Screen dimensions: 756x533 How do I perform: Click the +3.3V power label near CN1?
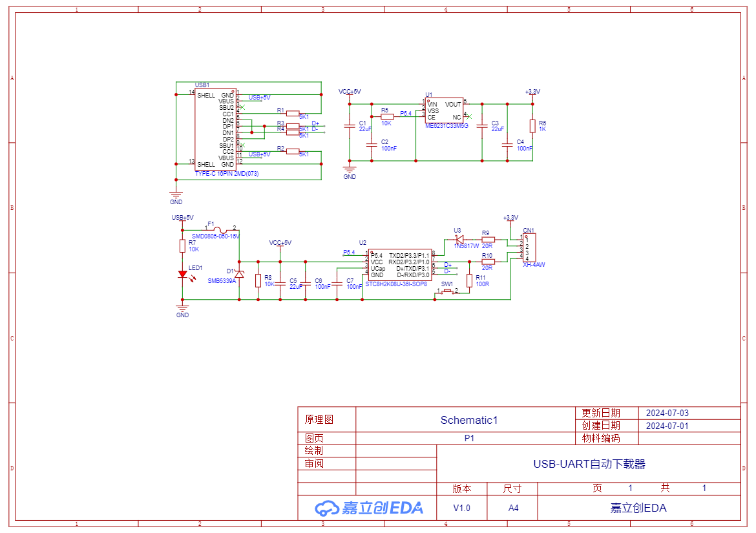pos(510,218)
